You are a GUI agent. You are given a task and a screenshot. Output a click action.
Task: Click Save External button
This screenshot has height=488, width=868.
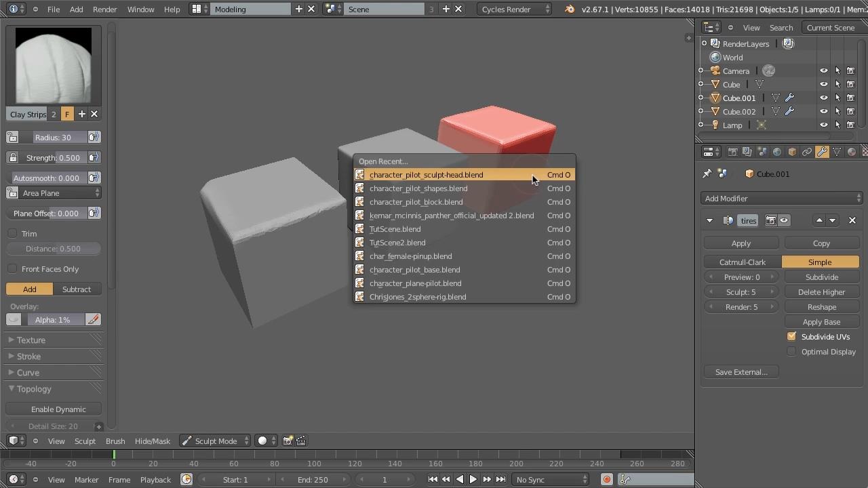coord(741,372)
